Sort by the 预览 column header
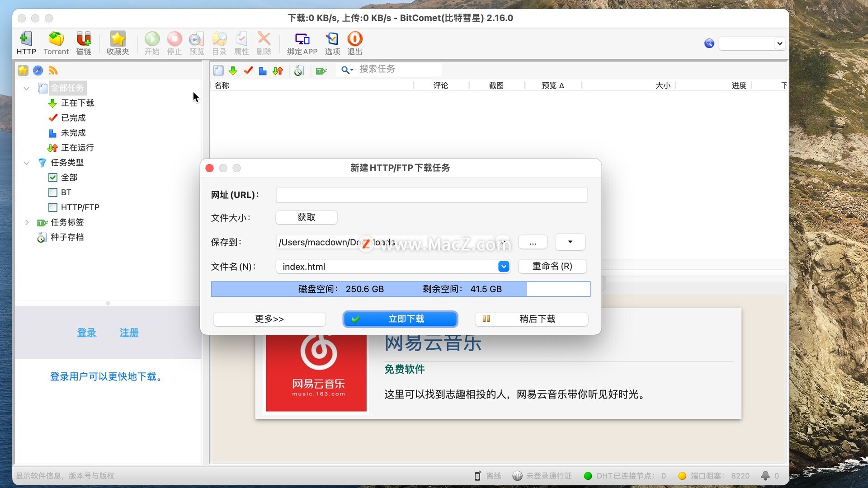Screen dimensions: 868x488 tap(552, 85)
